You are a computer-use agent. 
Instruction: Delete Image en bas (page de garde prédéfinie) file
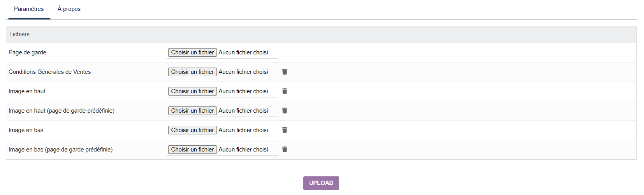285,150
